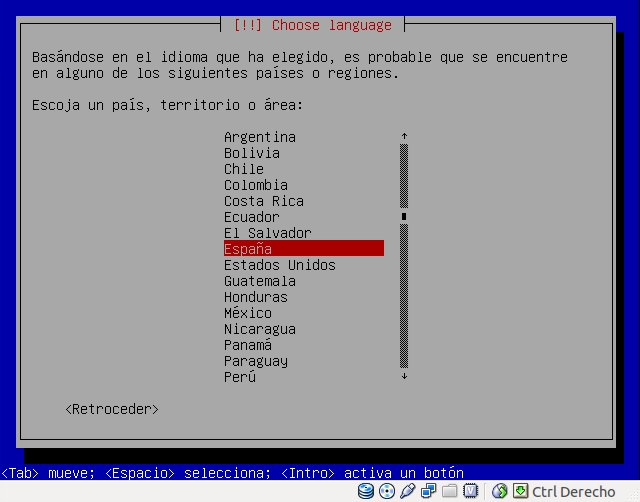Choose Perú from the list
The image size is (640, 502).
pos(304,377)
